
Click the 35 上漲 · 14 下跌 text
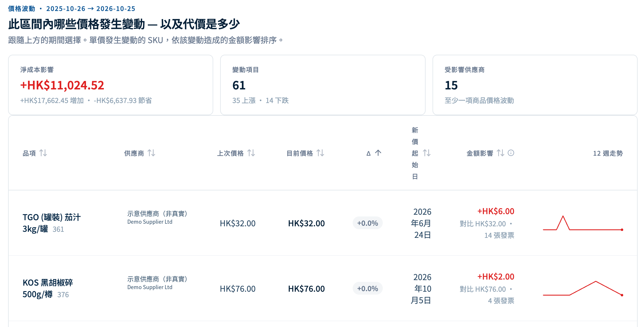click(260, 100)
